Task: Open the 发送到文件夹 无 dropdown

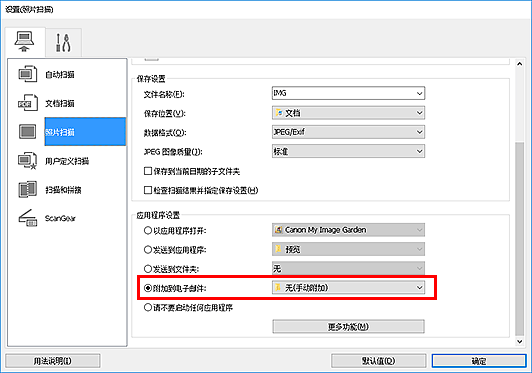Action: 348,269
